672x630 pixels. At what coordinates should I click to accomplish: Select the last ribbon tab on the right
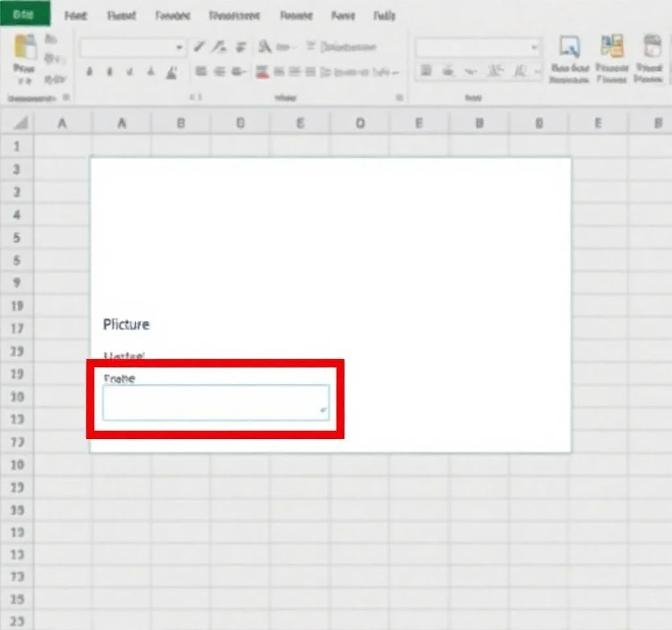[384, 15]
